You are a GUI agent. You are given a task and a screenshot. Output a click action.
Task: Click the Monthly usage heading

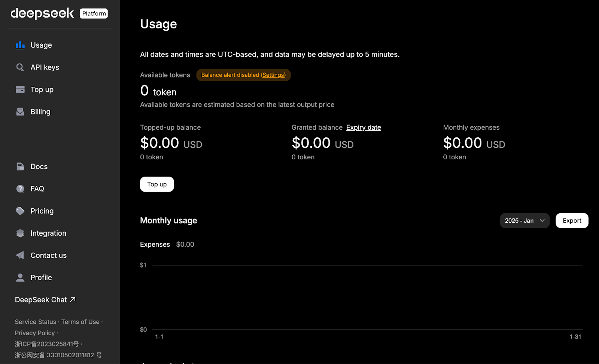(x=168, y=221)
